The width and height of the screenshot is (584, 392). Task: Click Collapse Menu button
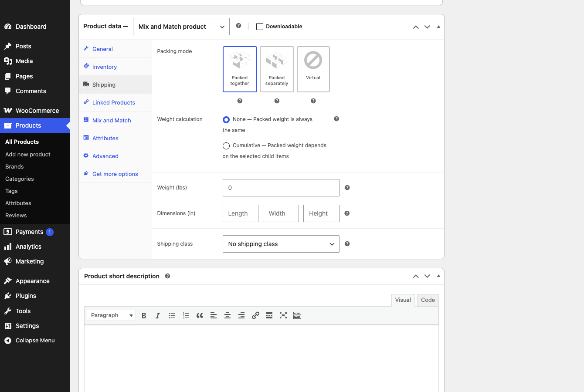click(x=35, y=341)
